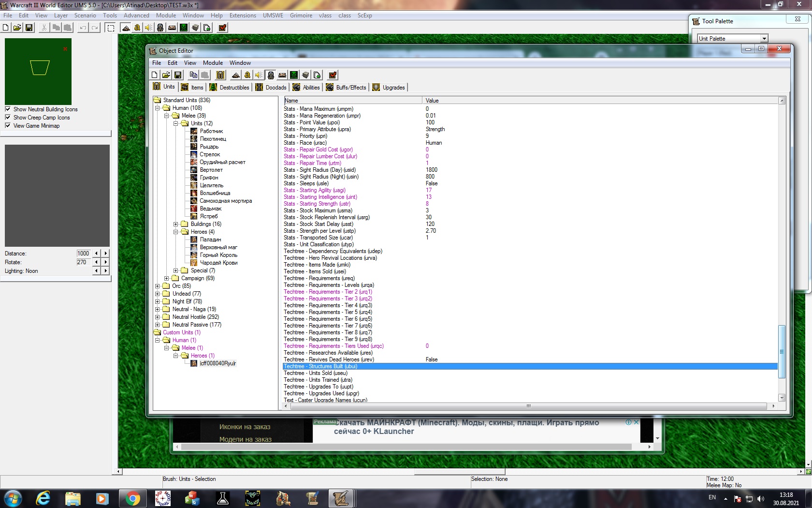This screenshot has width=812, height=508.
Task: Click the Value column header
Action: pyautogui.click(x=600, y=101)
